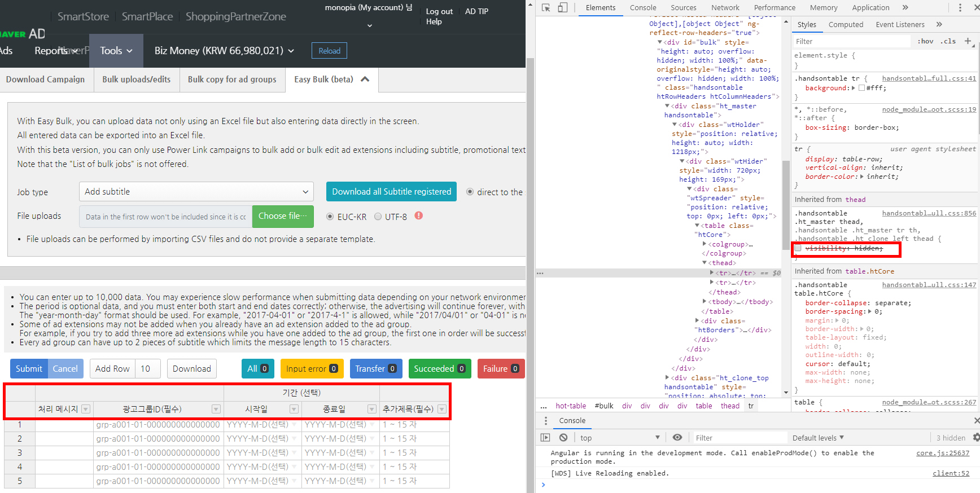Open the Tools dropdown menu

(x=116, y=51)
